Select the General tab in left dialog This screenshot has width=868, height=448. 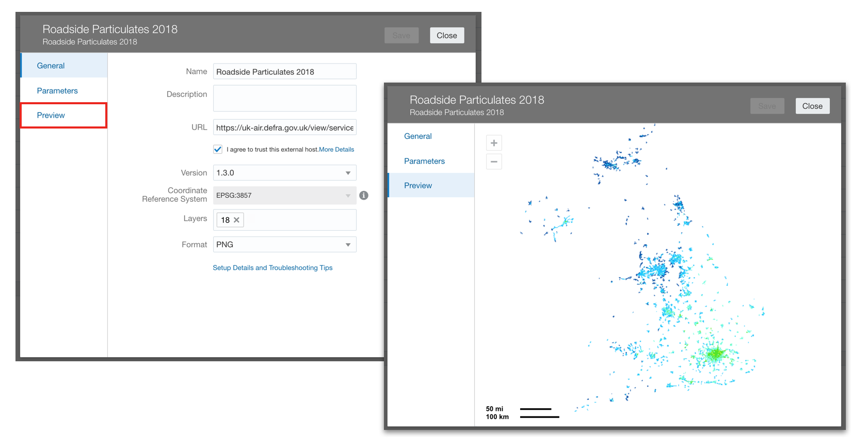(51, 66)
